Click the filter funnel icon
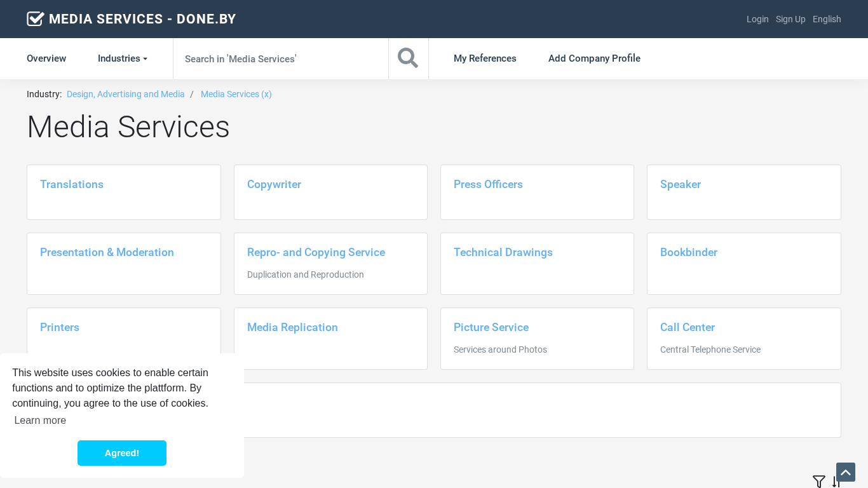 pos(819,482)
